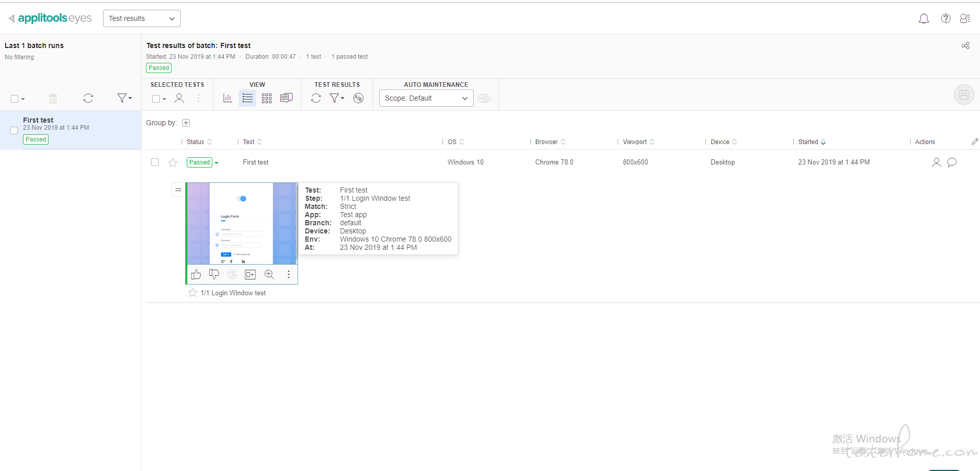
Task: Expand selected tests checkbox dropdown arrow
Action: (x=164, y=99)
